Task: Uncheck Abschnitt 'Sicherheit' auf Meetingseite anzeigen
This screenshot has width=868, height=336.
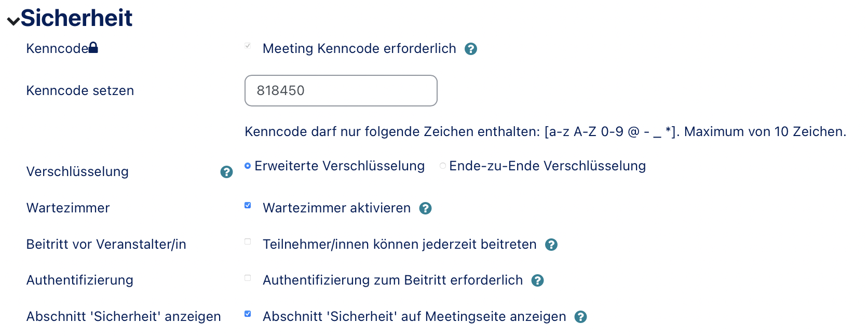Action: pyautogui.click(x=248, y=314)
